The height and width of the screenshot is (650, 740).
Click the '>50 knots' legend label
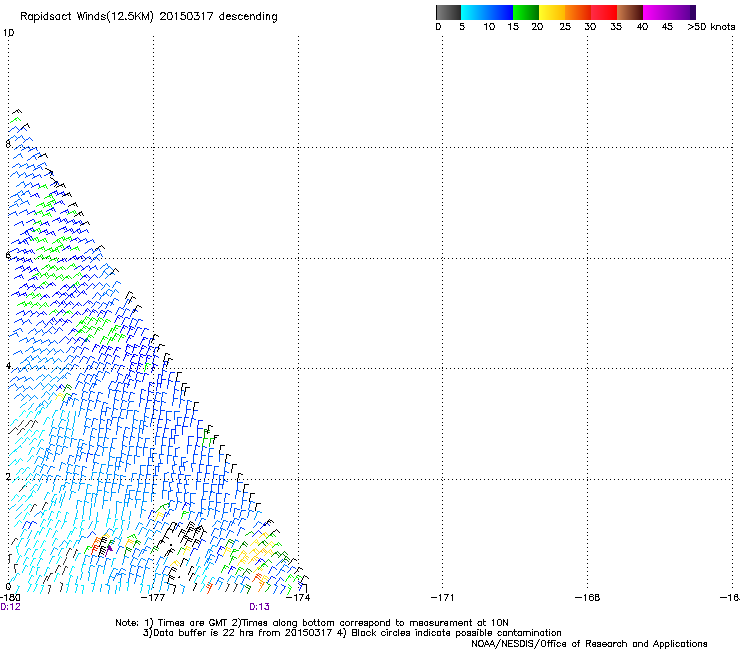click(x=711, y=27)
